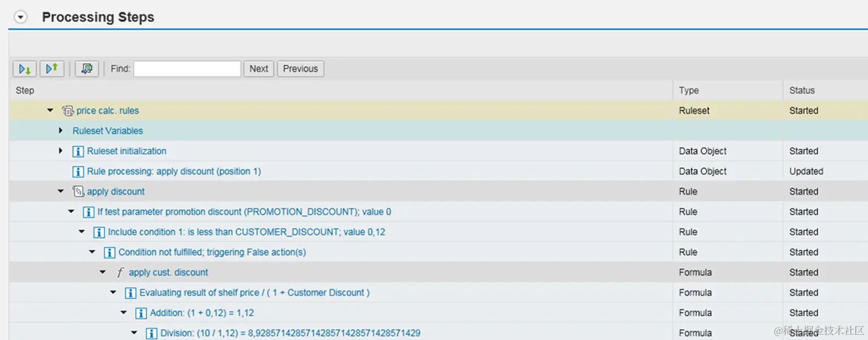Click Started status in price calc. rules row
This screenshot has height=340, width=868.
point(803,111)
